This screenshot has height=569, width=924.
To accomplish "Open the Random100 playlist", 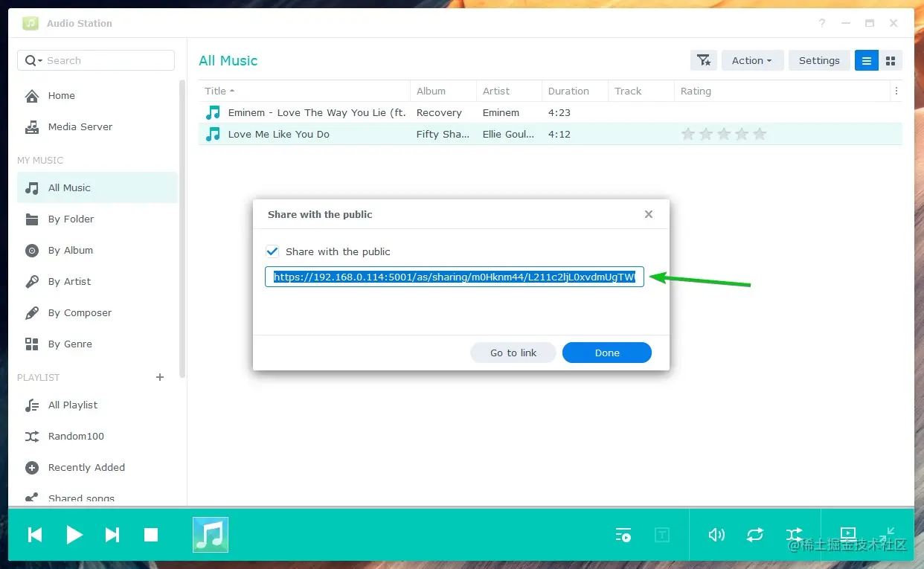I will (77, 436).
